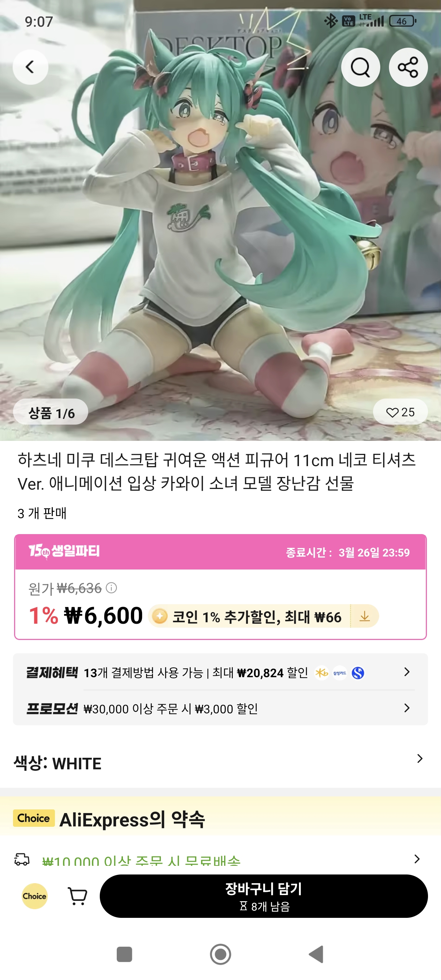Tap the back arrow button
Screen dimensions: 441x980
(30, 67)
